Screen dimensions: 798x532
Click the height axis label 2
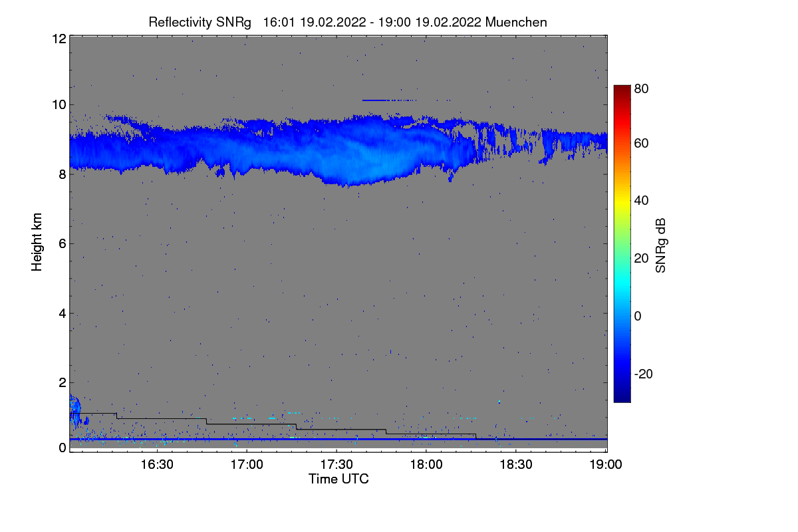coord(63,382)
